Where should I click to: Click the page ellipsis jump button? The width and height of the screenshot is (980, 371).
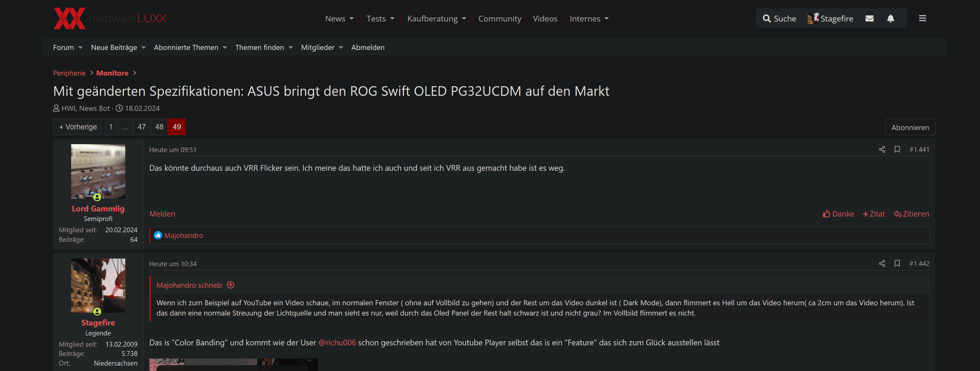[x=125, y=127]
